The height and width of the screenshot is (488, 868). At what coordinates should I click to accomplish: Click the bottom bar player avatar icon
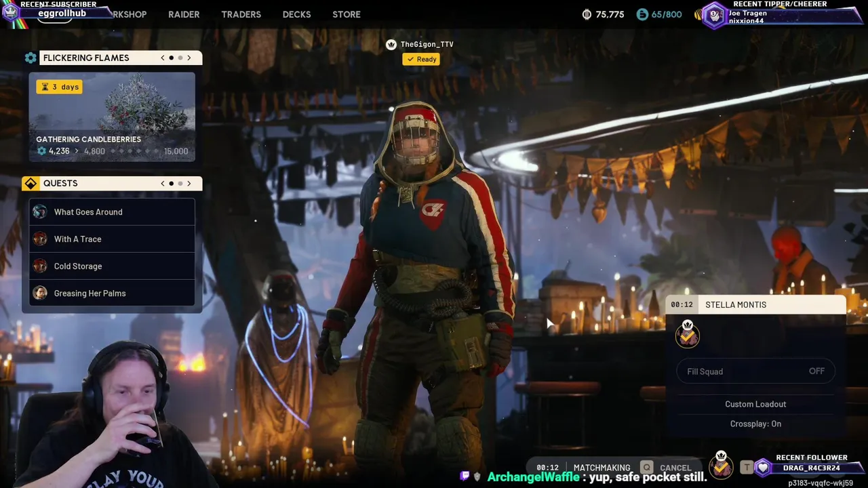tap(721, 465)
